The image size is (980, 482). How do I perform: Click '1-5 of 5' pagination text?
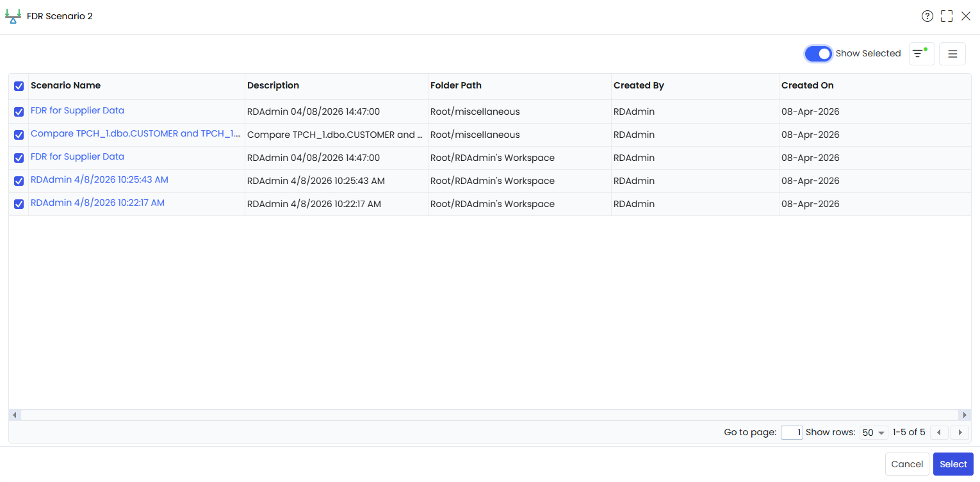[909, 432]
